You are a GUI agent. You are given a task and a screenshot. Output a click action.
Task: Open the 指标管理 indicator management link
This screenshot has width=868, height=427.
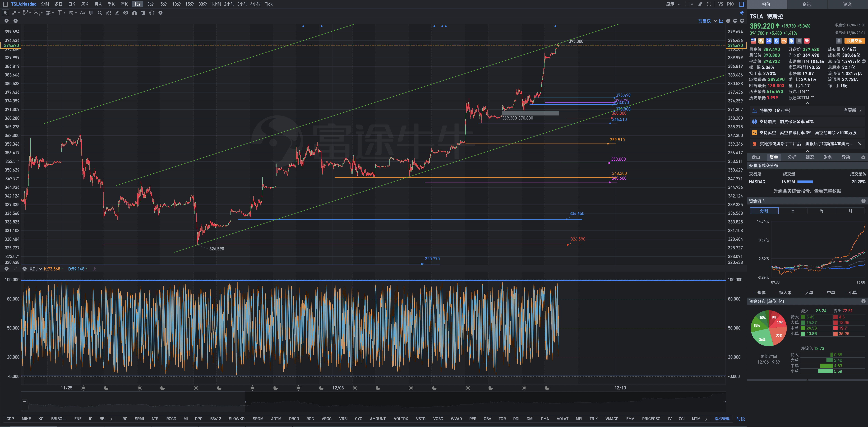[722, 419]
